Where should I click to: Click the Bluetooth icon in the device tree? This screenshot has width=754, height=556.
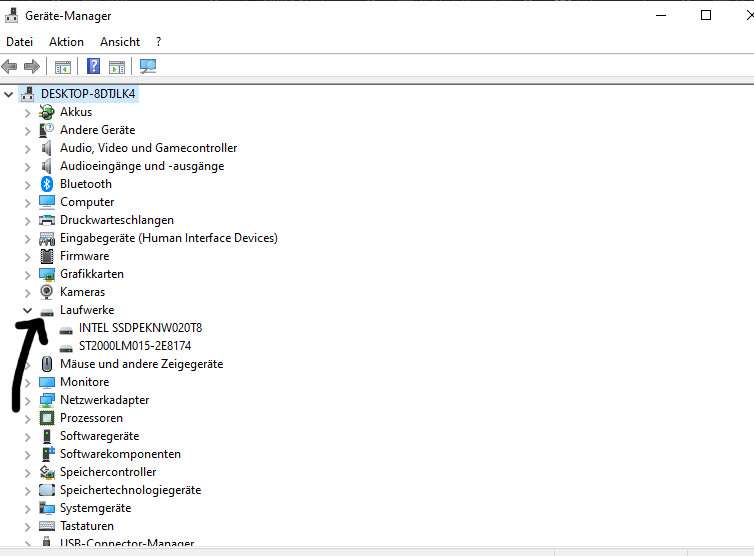[47, 184]
